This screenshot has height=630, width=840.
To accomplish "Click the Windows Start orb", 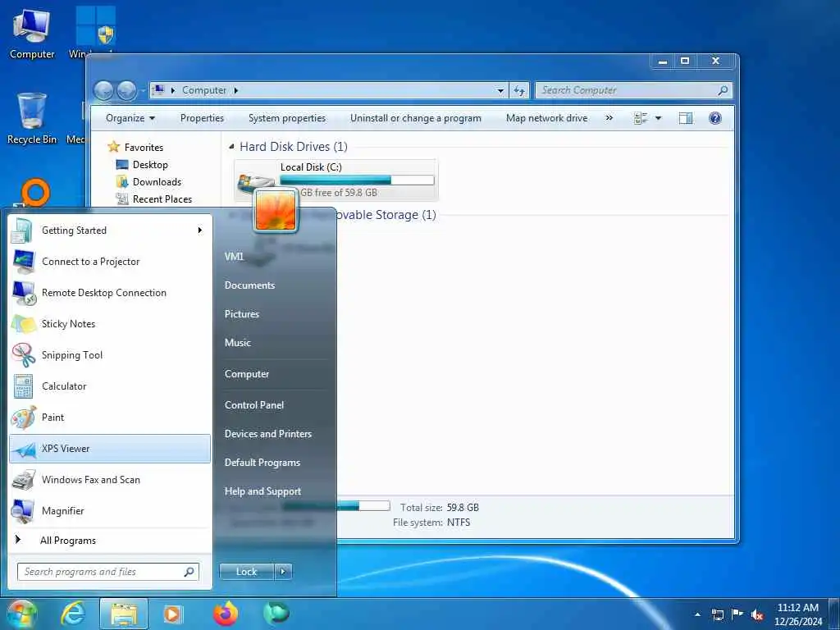I will point(22,614).
